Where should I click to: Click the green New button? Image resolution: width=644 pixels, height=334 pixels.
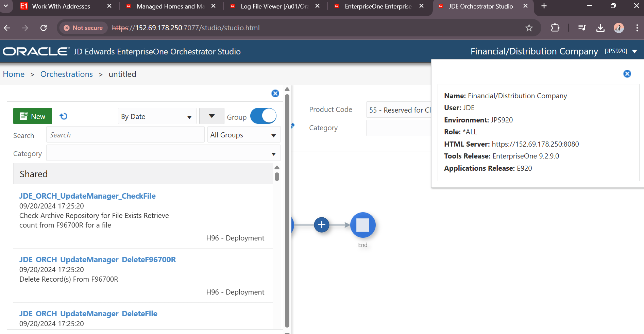point(33,116)
